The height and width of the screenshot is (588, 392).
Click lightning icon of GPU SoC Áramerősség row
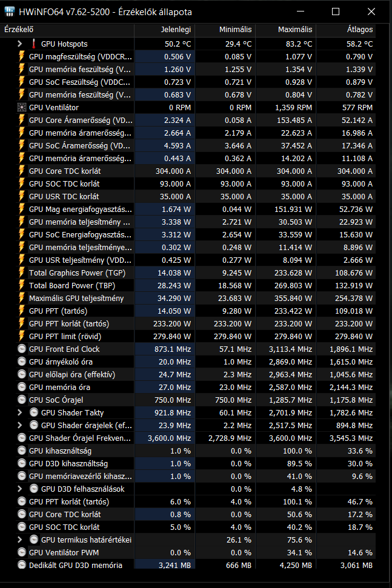coord(22,145)
